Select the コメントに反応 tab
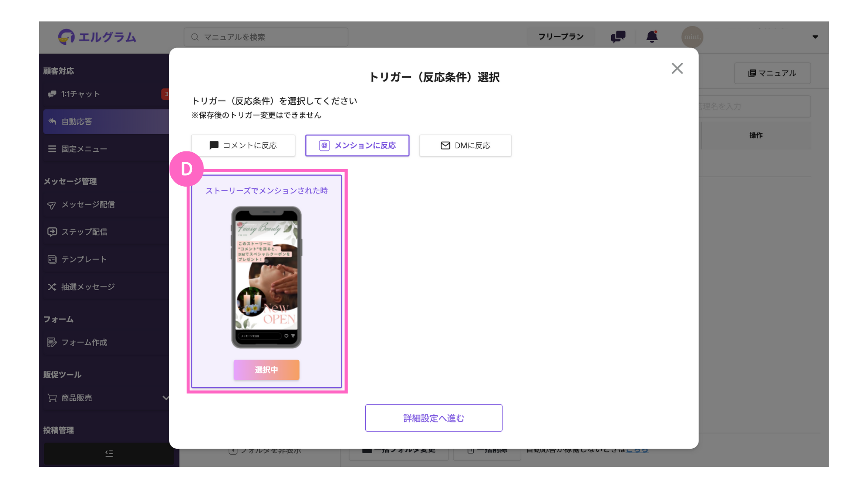Image resolution: width=868 pixels, height=488 pixels. pyautogui.click(x=243, y=145)
